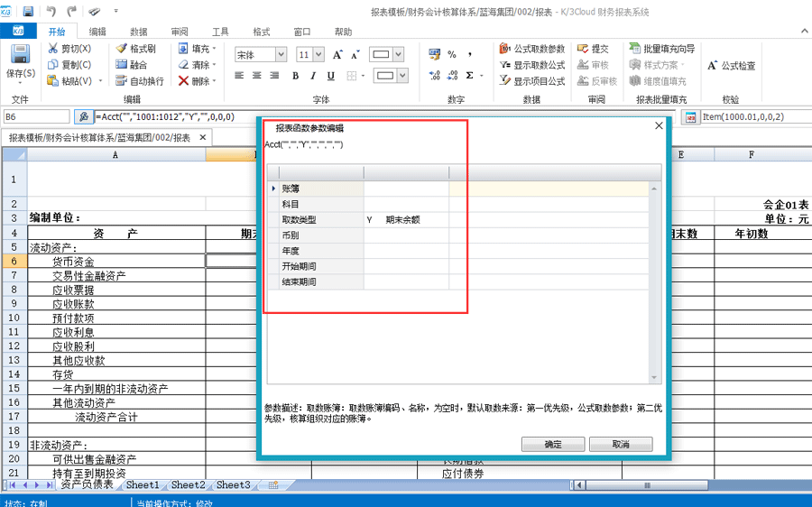
Task: Click 取消 in the parameter dialog
Action: (x=621, y=444)
